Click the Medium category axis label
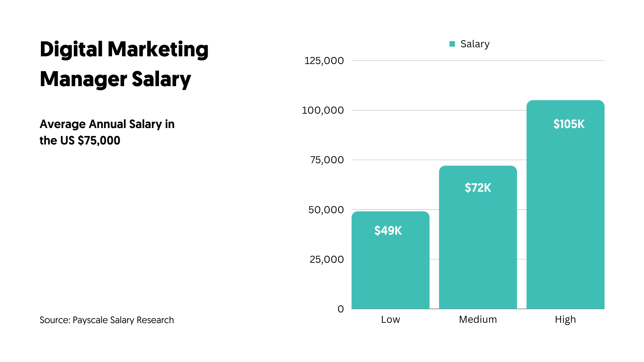Screen dimensions: 644x362 coord(478,319)
